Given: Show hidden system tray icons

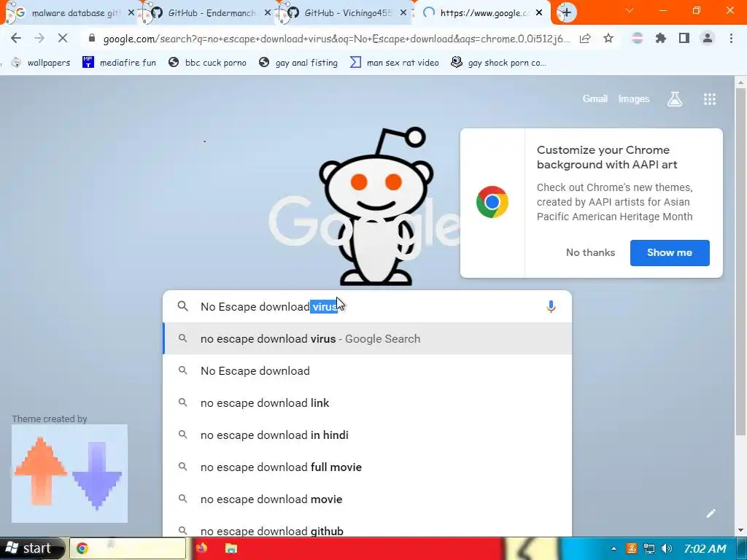Looking at the screenshot, I should (x=613, y=548).
